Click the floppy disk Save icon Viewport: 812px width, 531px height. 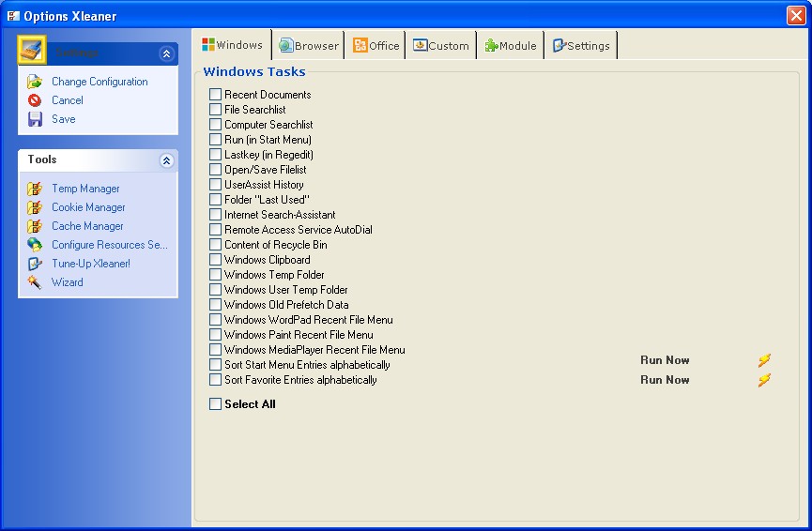35,119
